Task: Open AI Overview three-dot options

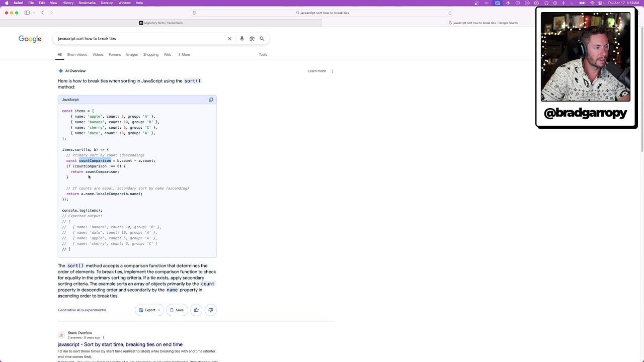Action: click(x=332, y=71)
